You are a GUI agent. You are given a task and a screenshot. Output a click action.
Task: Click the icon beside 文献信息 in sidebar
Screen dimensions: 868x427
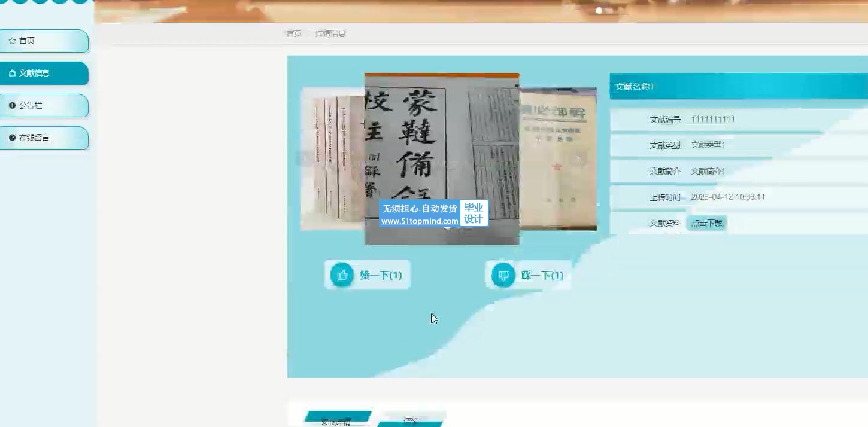point(12,73)
